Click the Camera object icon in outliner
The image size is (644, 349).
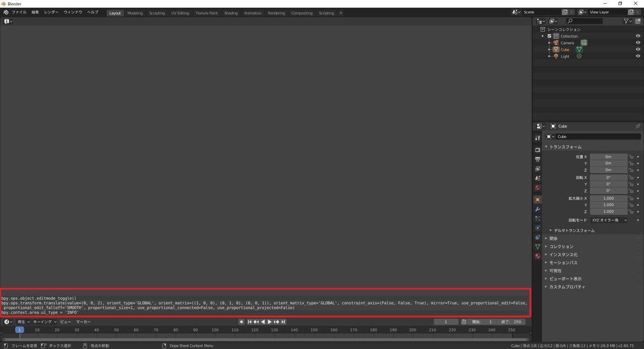pyautogui.click(x=556, y=43)
